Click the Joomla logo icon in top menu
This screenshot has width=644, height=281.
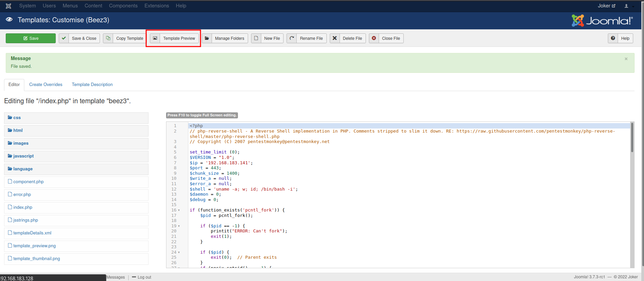(x=8, y=6)
